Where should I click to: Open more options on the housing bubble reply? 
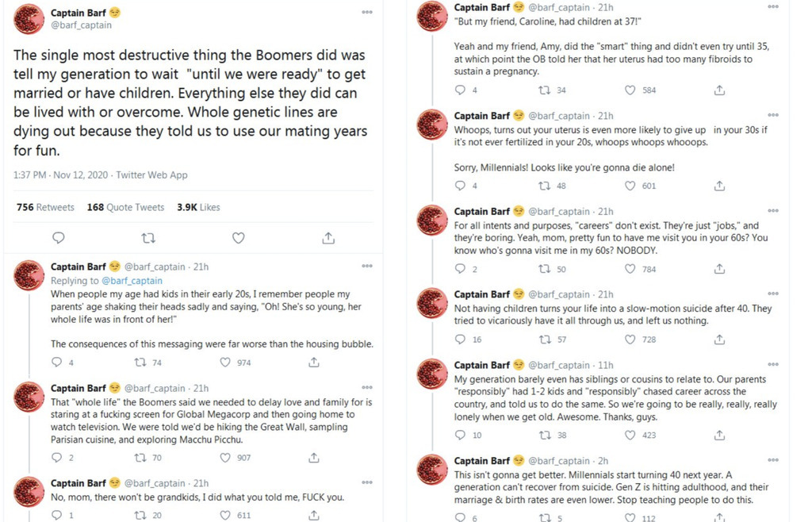(x=366, y=267)
